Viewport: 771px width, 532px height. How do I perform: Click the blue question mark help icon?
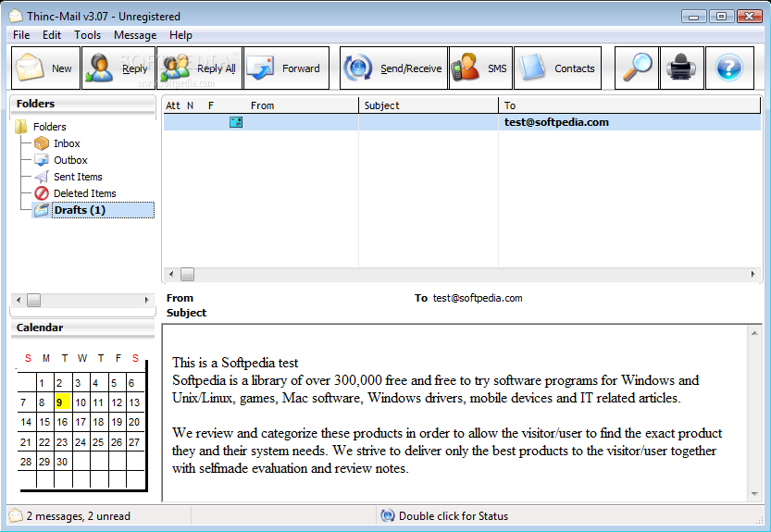click(729, 68)
